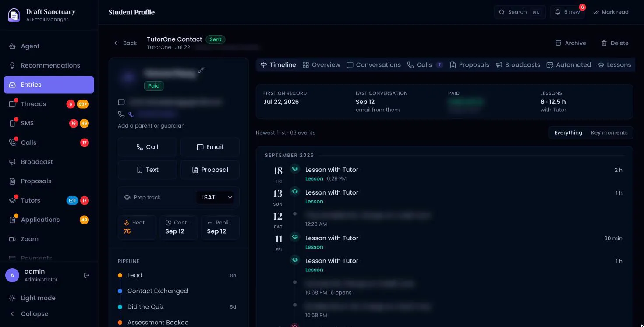
Task: Click the Proposal button
Action: (210, 170)
